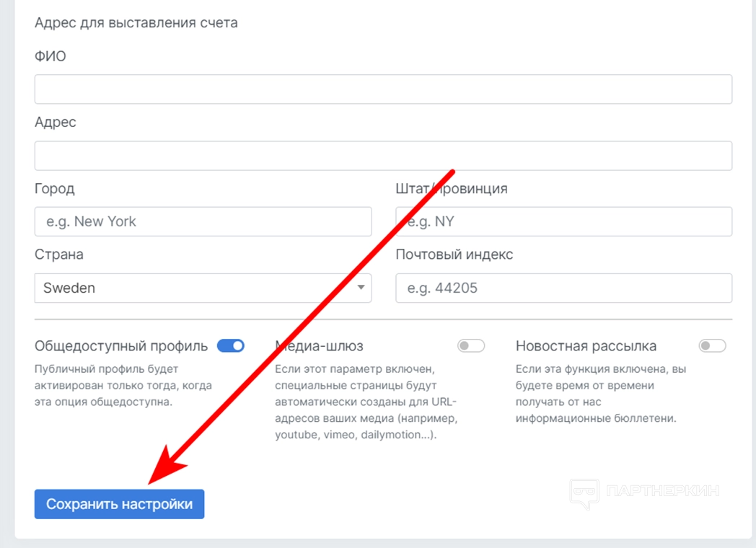Click the Общедоступный профиль label
The image size is (756, 548).
(121, 346)
